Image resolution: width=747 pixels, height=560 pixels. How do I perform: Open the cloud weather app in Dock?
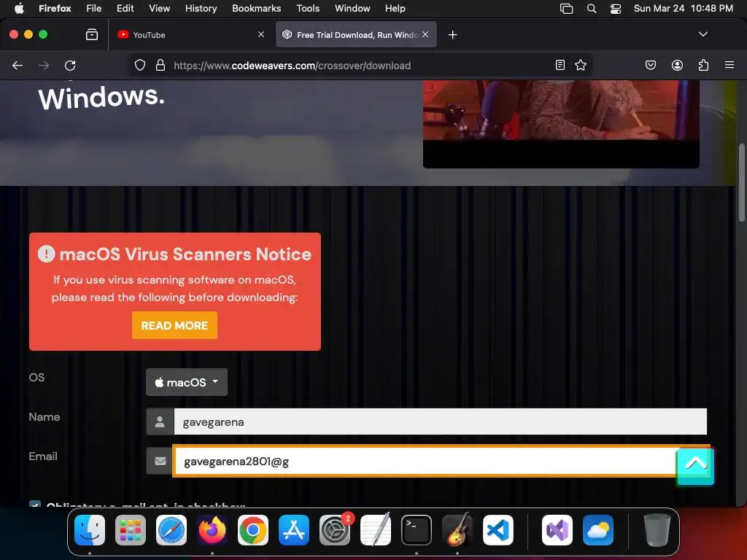pos(598,530)
